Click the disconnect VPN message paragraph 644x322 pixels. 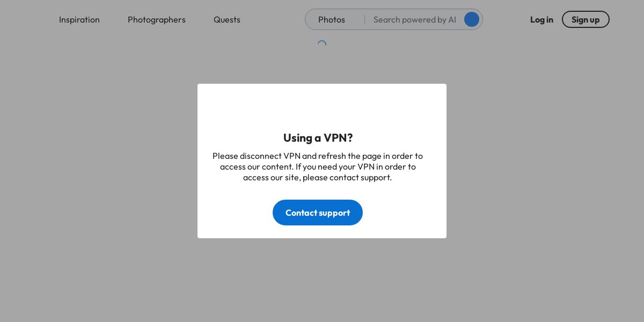coord(318,166)
